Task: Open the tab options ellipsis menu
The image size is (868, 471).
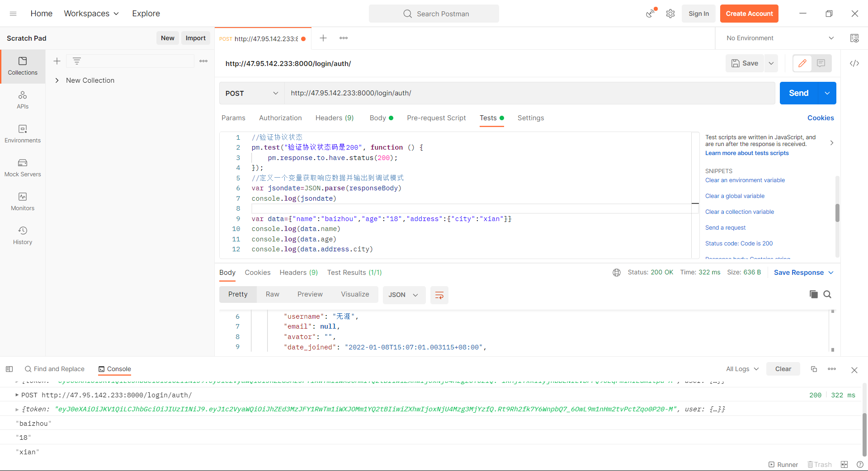Action: [344, 38]
